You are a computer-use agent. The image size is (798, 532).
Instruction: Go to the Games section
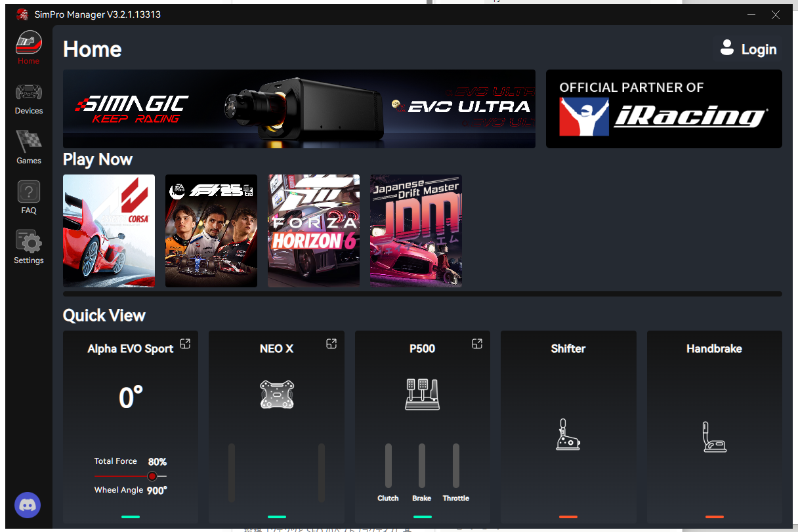click(x=28, y=147)
